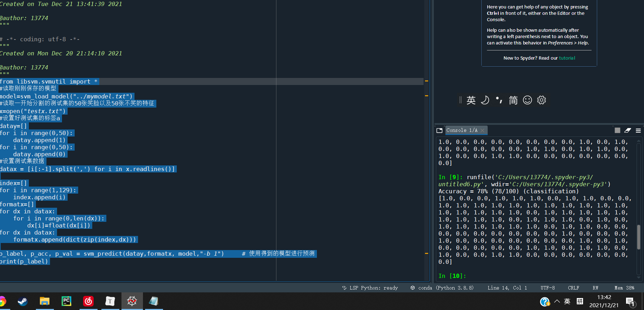Click the '# -*- coding: utf-8 -*-' line
Viewport: 644px width, 310px height.
pyautogui.click(x=40, y=39)
